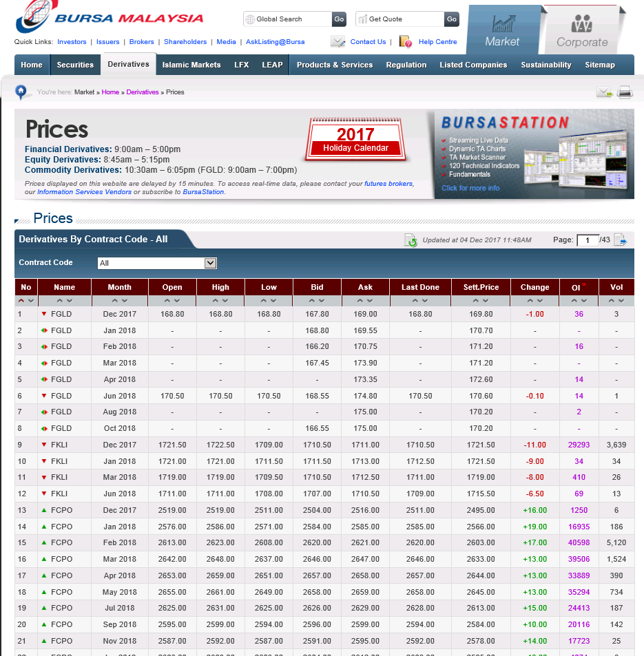Sort Last Done column descending arrow

pyautogui.click(x=425, y=301)
